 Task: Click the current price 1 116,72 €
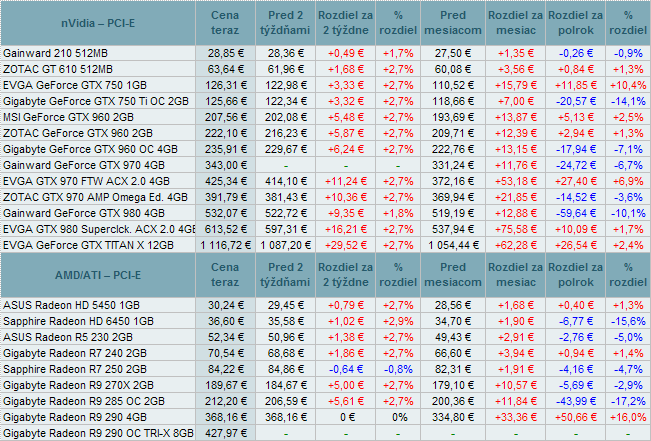click(x=226, y=245)
